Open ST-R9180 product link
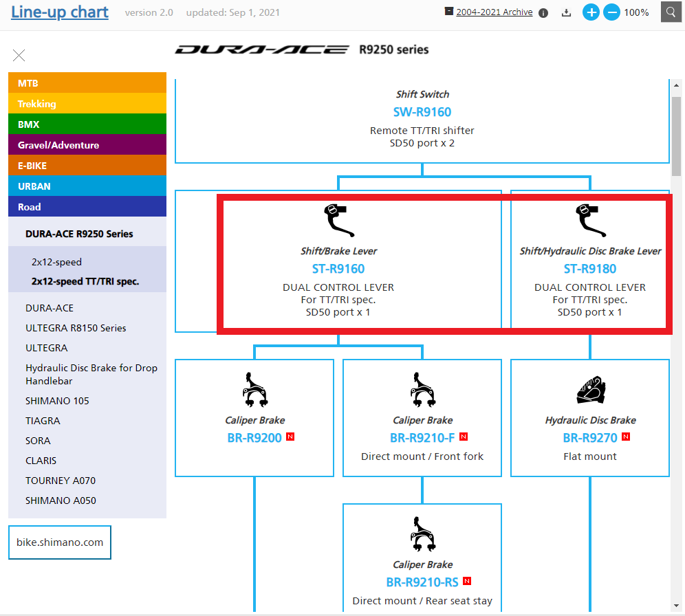This screenshot has height=616, width=685. point(590,269)
